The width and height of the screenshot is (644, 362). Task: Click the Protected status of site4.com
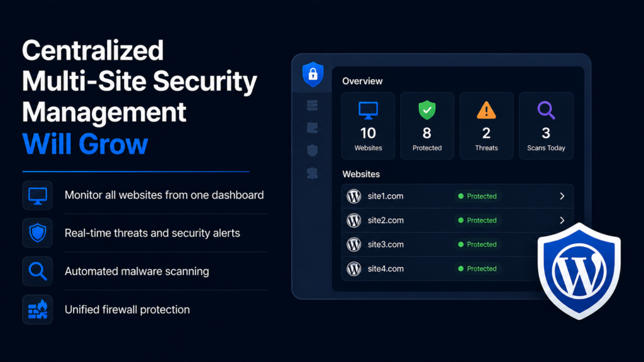[x=477, y=269]
